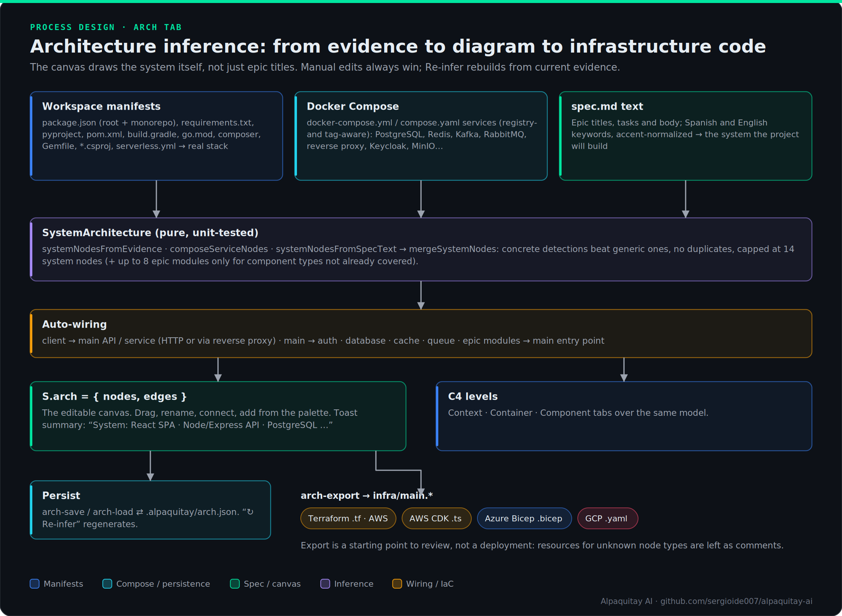
Task: Click the SystemArchitecture (pure, unit-tested) heading
Action: pyautogui.click(x=150, y=233)
